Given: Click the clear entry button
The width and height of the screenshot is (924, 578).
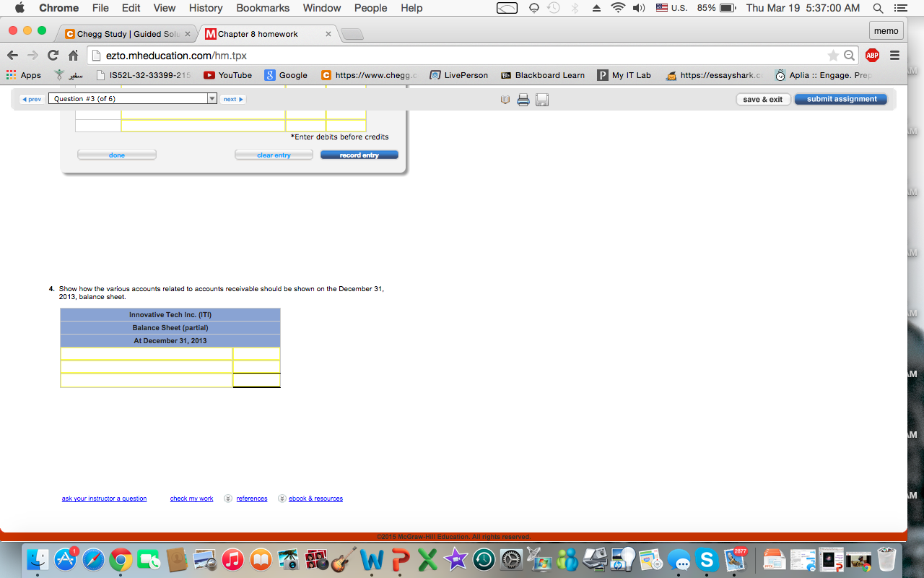Looking at the screenshot, I should (x=274, y=155).
